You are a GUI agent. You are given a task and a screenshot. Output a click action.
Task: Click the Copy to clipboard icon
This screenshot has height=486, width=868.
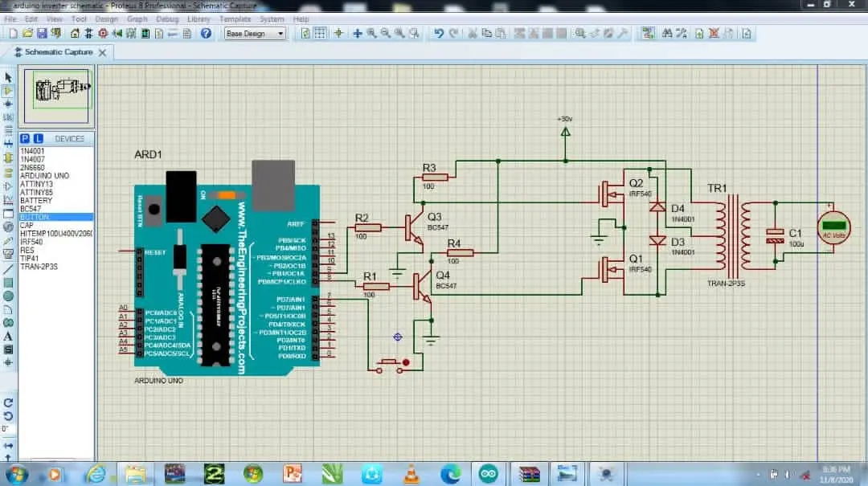pyautogui.click(x=486, y=33)
